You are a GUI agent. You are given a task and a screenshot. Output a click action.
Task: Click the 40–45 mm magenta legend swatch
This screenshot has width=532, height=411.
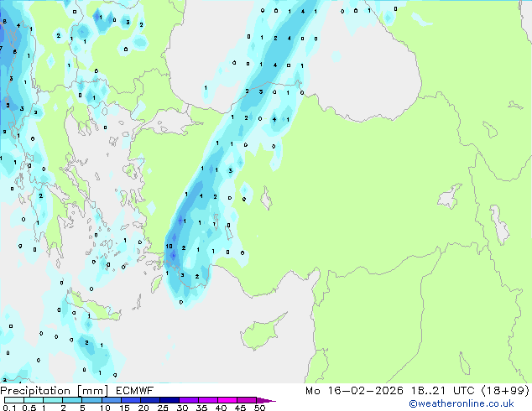(x=227, y=400)
